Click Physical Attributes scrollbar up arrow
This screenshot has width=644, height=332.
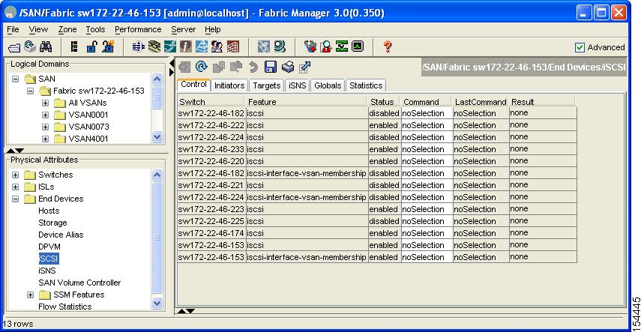157,175
